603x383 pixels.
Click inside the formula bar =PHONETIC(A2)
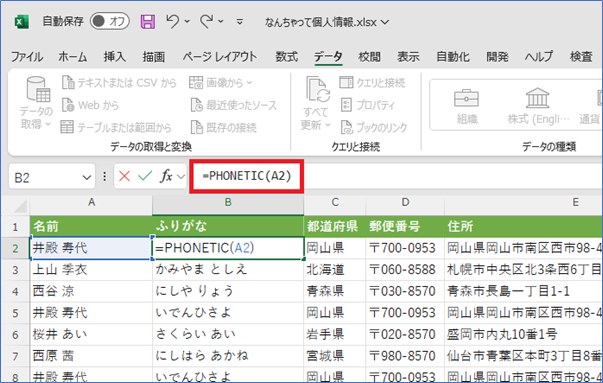[x=247, y=176]
